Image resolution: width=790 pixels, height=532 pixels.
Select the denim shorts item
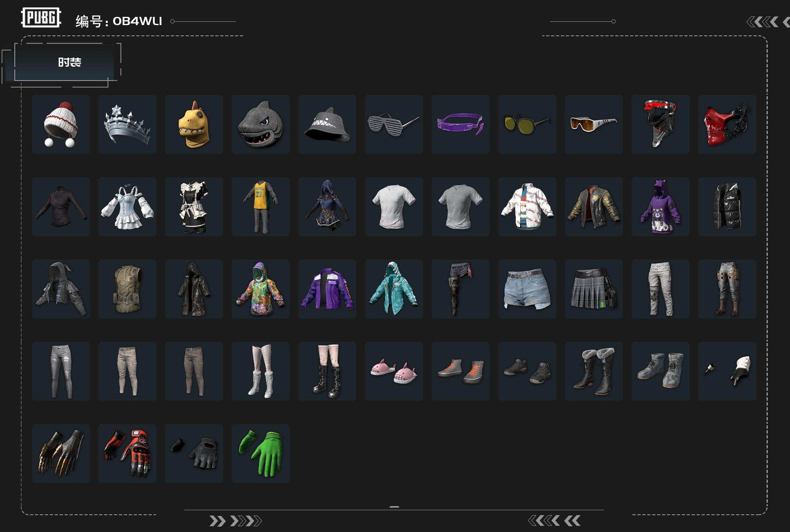point(527,289)
